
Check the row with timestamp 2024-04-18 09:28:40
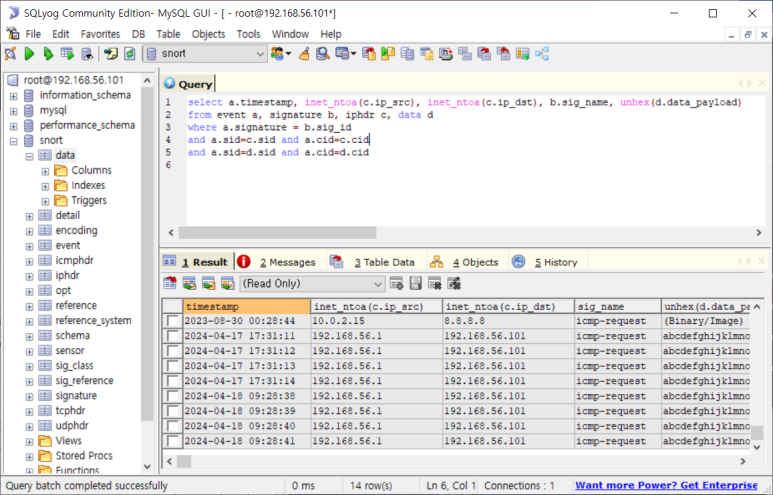pos(173,426)
